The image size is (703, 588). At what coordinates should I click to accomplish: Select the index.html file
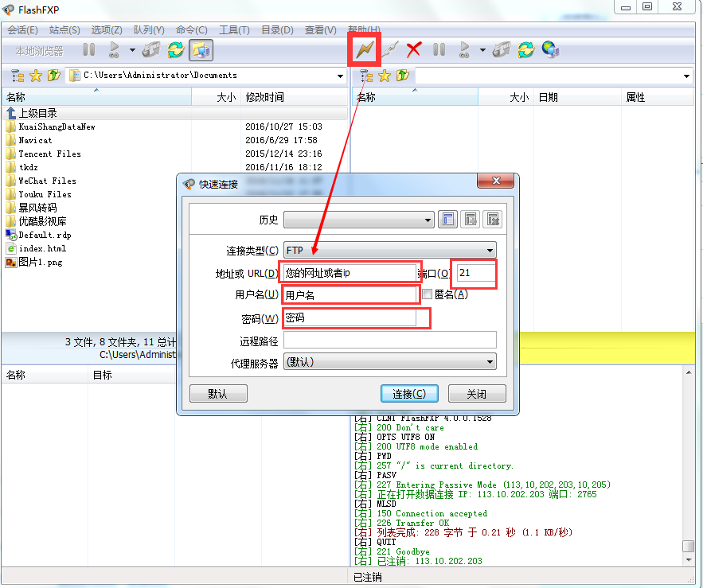pos(42,248)
